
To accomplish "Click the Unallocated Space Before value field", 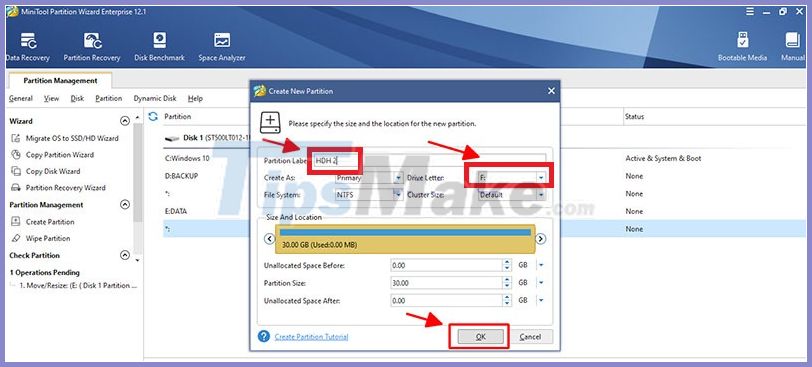I will pyautogui.click(x=446, y=266).
